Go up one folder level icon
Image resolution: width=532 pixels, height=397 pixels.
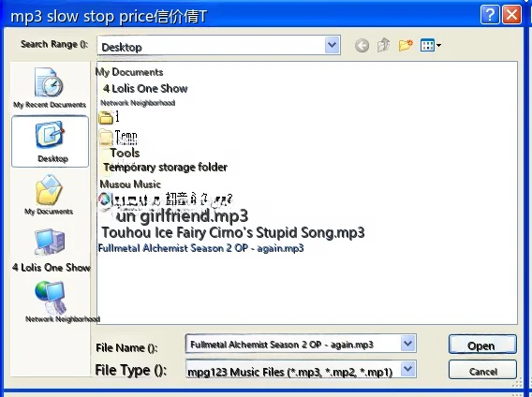pyautogui.click(x=383, y=45)
